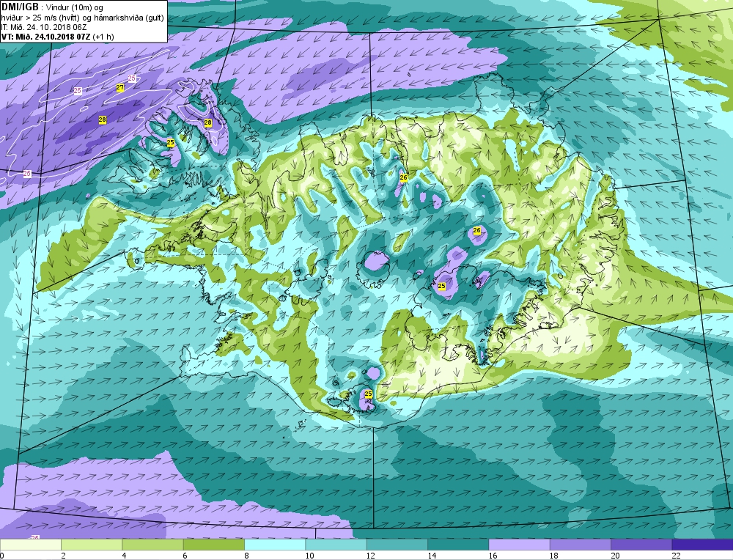Click the yellow '25' label near Vatnajökull
The width and height of the screenshot is (733, 560).
click(442, 286)
